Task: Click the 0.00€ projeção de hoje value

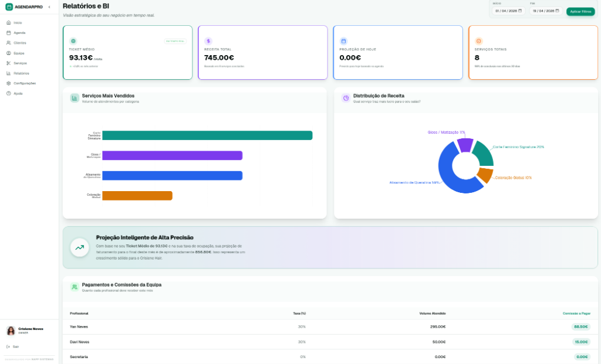Action: [350, 58]
